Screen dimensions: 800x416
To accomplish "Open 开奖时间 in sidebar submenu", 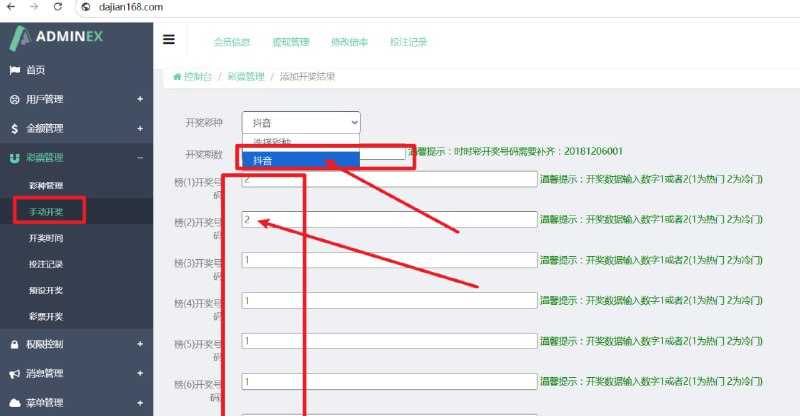I will [x=46, y=238].
